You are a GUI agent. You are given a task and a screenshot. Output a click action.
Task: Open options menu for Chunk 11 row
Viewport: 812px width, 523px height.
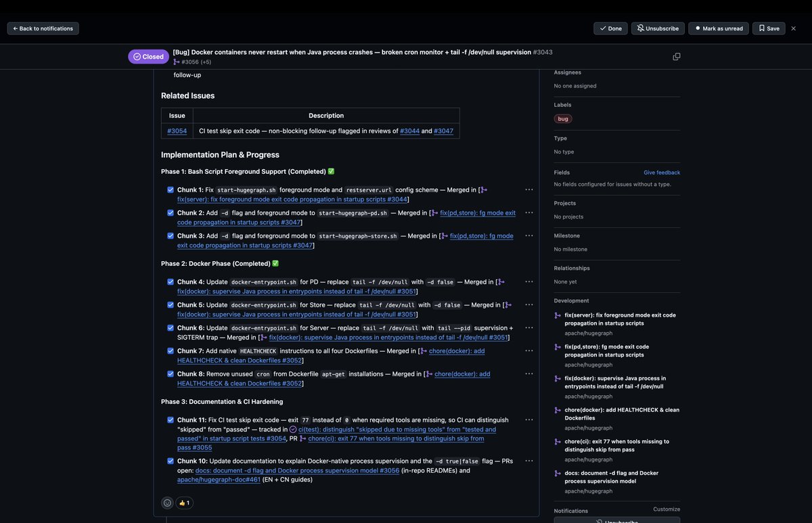[x=528, y=420]
